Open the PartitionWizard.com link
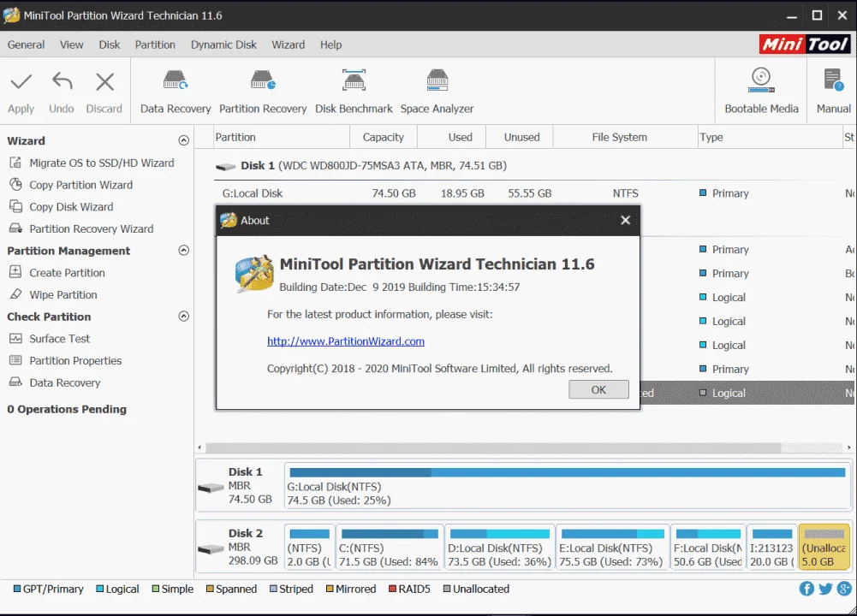857x616 pixels. click(345, 341)
